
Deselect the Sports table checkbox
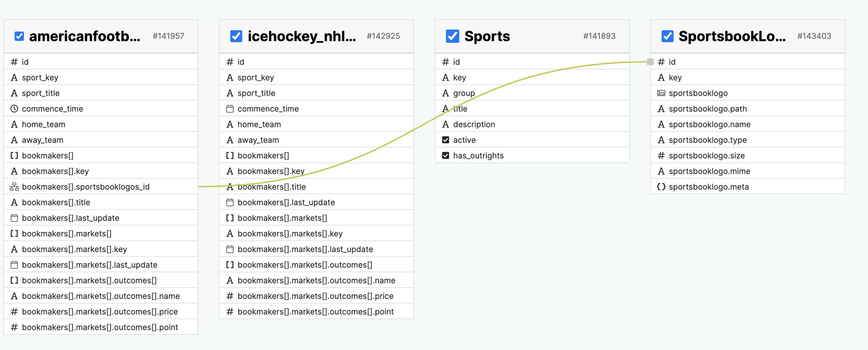pos(452,36)
